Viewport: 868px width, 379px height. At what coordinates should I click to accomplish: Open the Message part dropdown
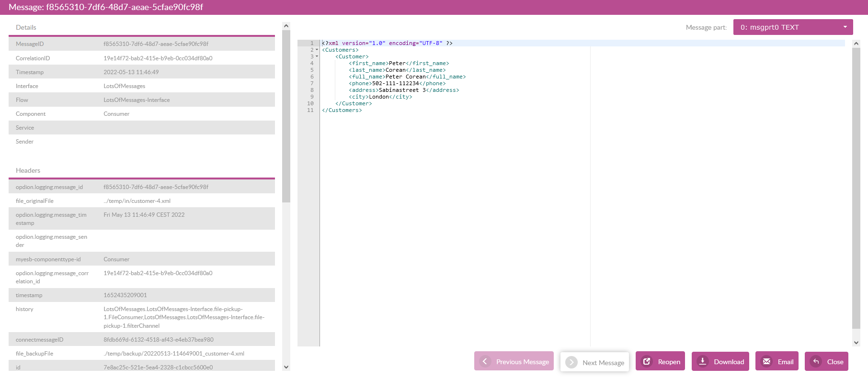point(793,27)
